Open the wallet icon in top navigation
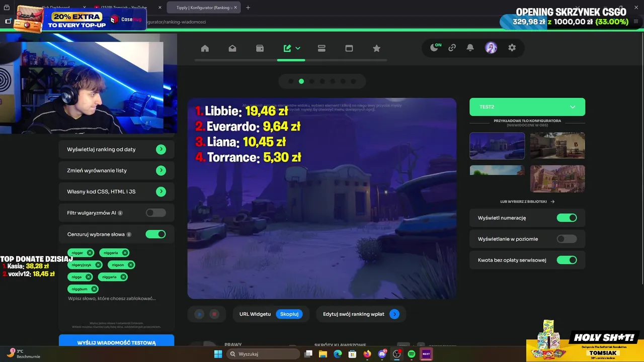This screenshot has height=362, width=644. coord(260,48)
